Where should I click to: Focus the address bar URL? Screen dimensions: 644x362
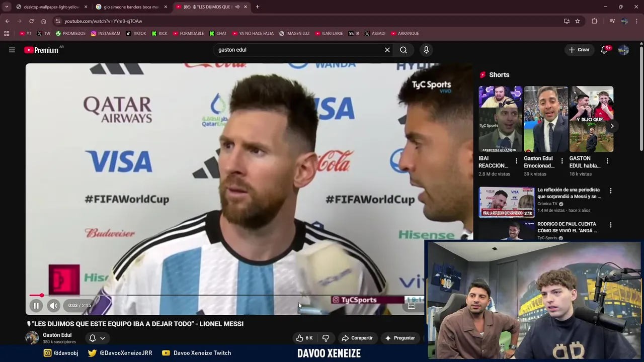click(x=103, y=21)
